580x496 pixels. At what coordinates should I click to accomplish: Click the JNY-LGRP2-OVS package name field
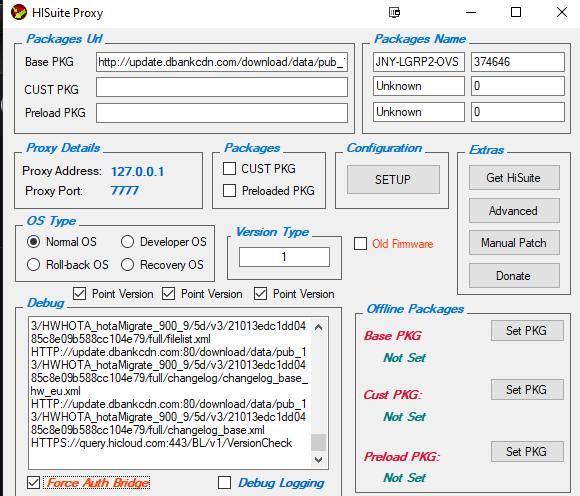pyautogui.click(x=418, y=62)
